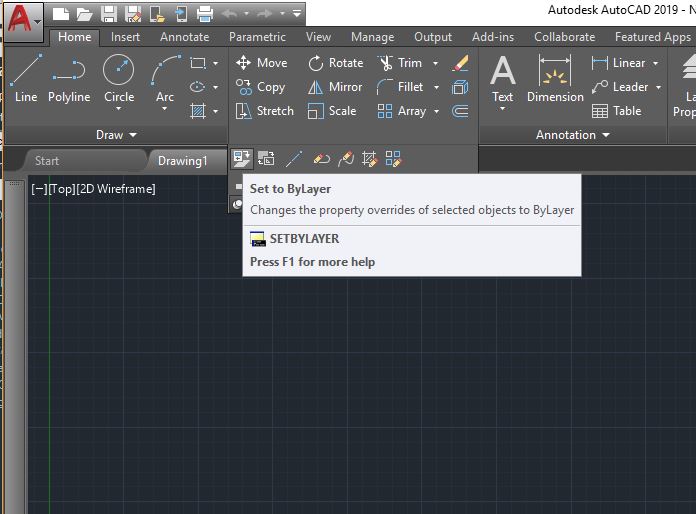696x514 pixels.
Task: Click the Offset tool icon
Action: pyautogui.click(x=460, y=111)
